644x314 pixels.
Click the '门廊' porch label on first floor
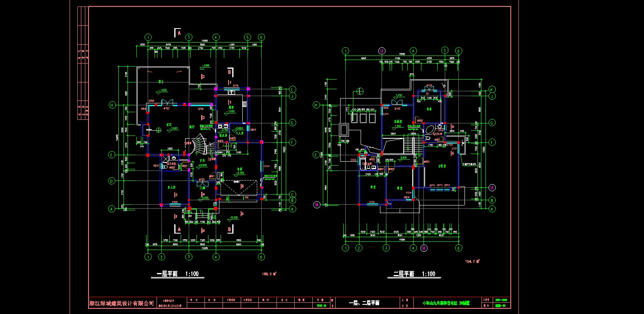[203, 188]
